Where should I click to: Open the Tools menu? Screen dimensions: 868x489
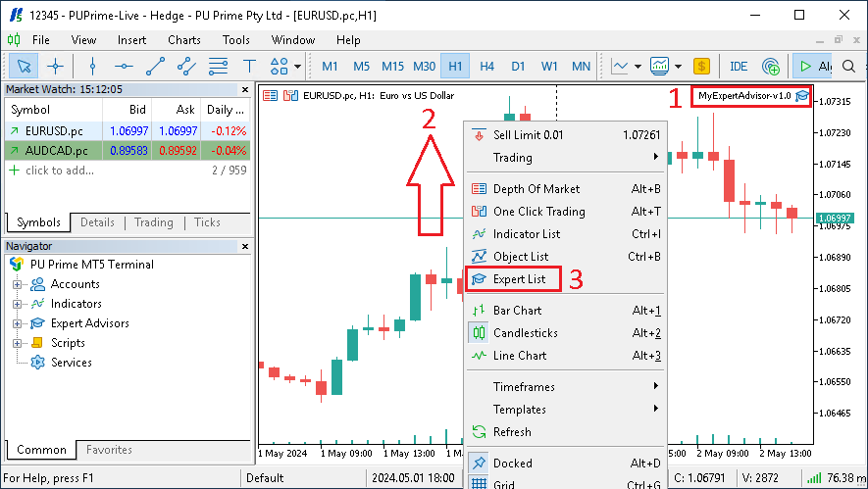tap(235, 40)
